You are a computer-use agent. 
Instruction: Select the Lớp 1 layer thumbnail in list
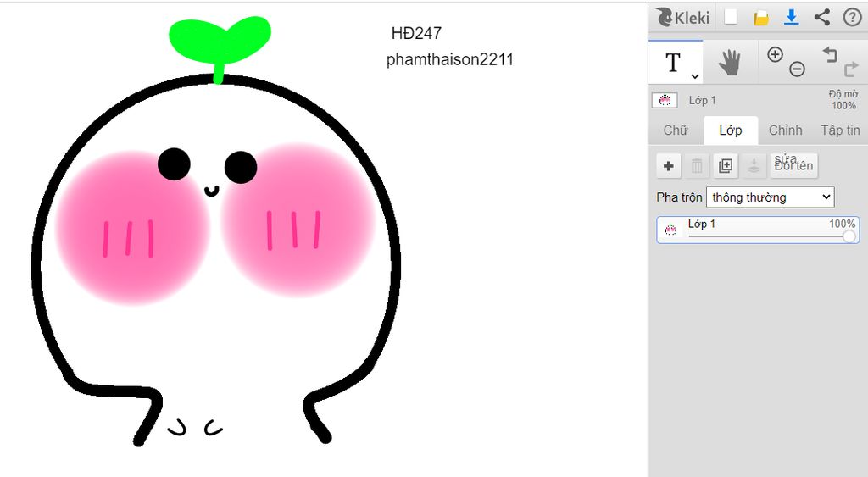point(670,230)
